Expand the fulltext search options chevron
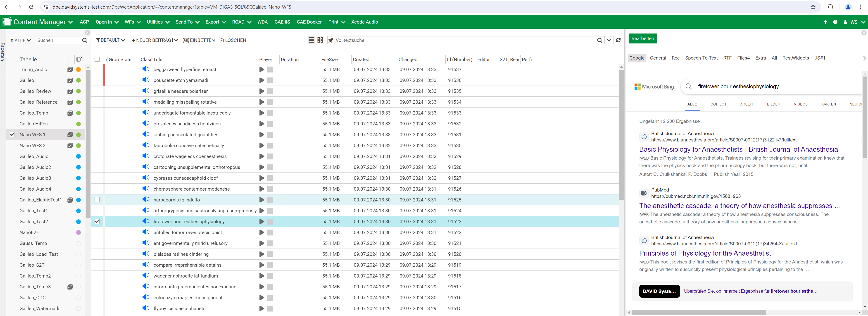This screenshot has height=316, width=868. [x=609, y=40]
